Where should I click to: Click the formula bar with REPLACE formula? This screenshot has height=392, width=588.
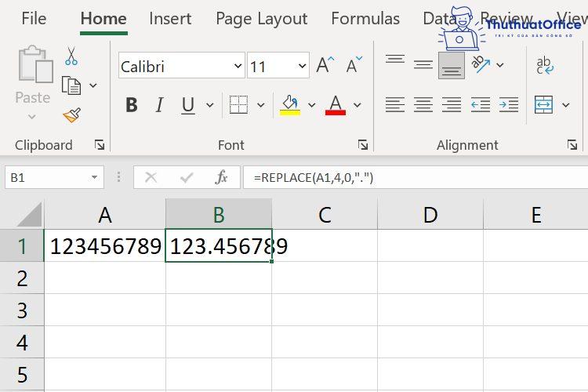416,177
